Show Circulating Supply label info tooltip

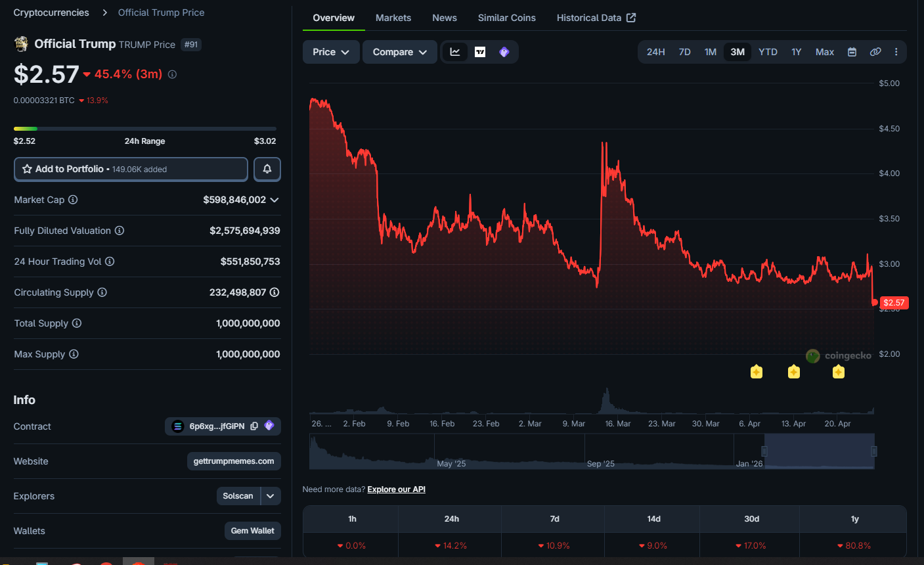[x=102, y=292]
